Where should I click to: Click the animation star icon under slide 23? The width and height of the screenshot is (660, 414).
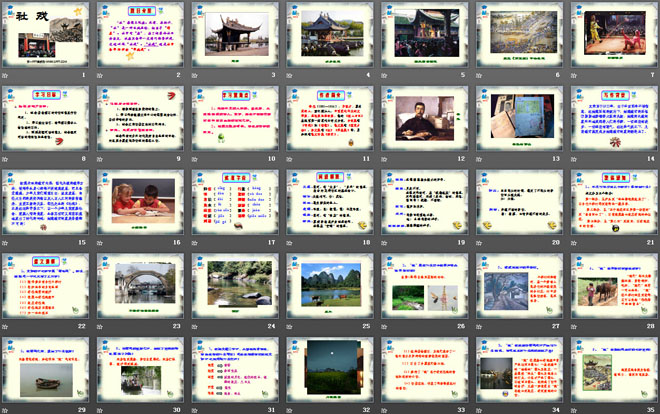click(x=100, y=327)
